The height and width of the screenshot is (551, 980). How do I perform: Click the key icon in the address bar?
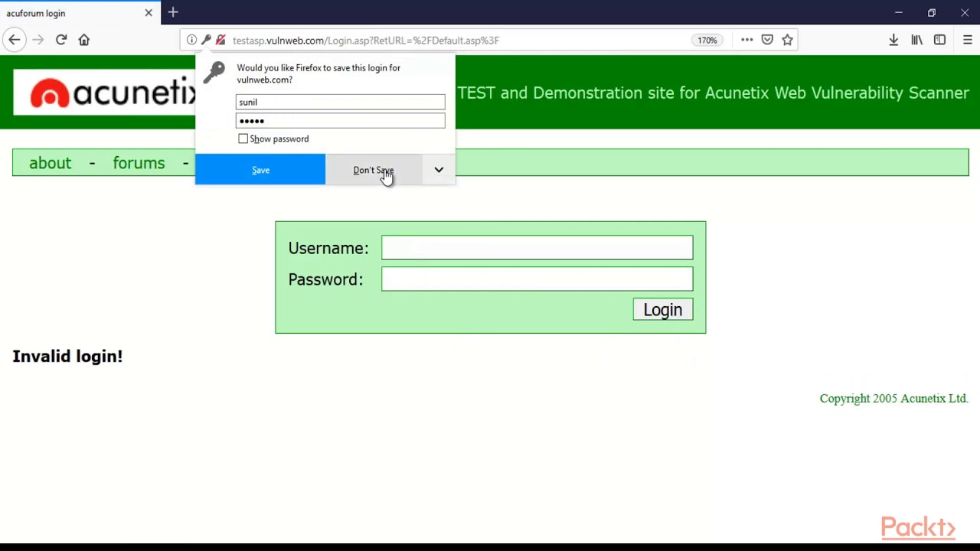click(206, 40)
